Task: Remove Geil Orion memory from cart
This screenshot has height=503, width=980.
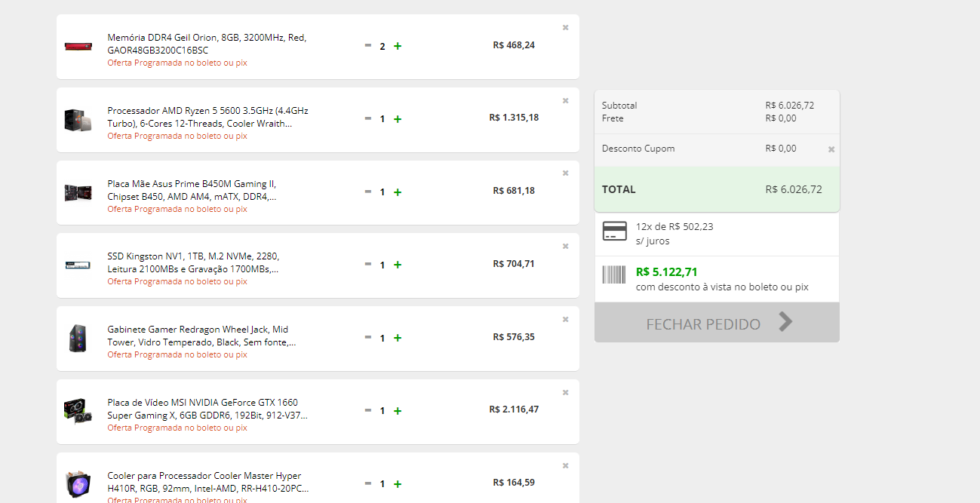Action: coord(566,28)
